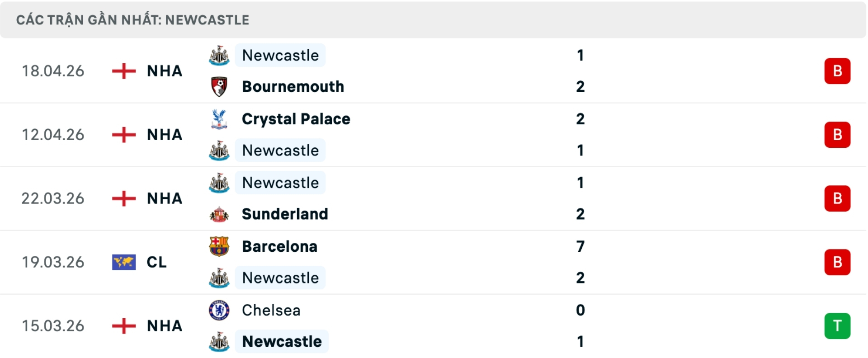Click Newcastle crest in the 18.04.26 match
Screen dimensions: 868x358
coord(219,56)
